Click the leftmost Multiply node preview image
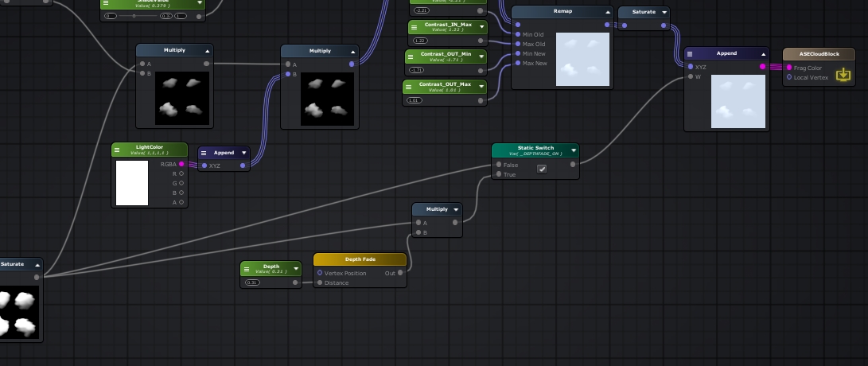 pos(183,98)
